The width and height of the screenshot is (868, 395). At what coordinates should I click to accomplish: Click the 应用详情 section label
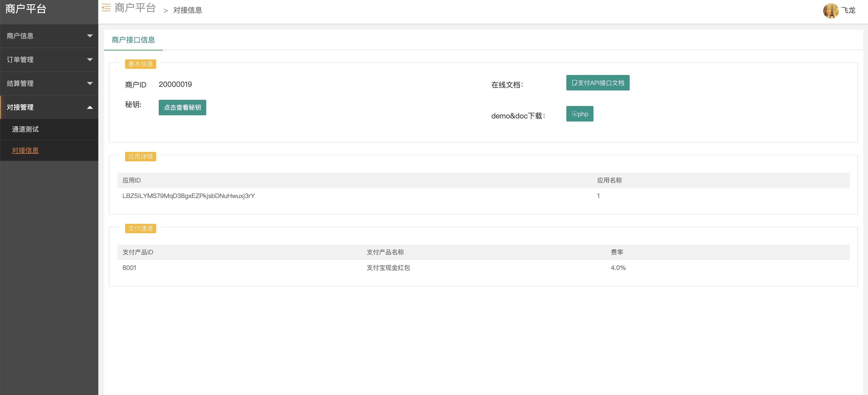click(140, 157)
